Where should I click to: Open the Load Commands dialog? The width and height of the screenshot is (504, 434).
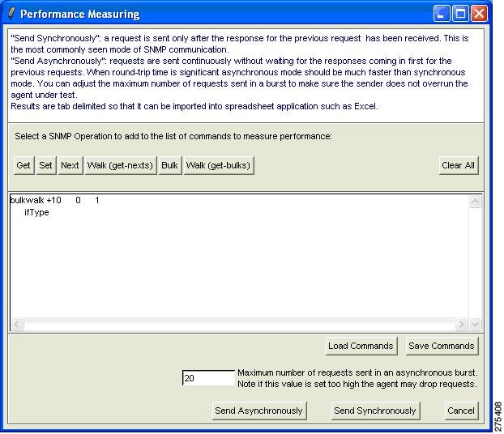click(x=361, y=346)
